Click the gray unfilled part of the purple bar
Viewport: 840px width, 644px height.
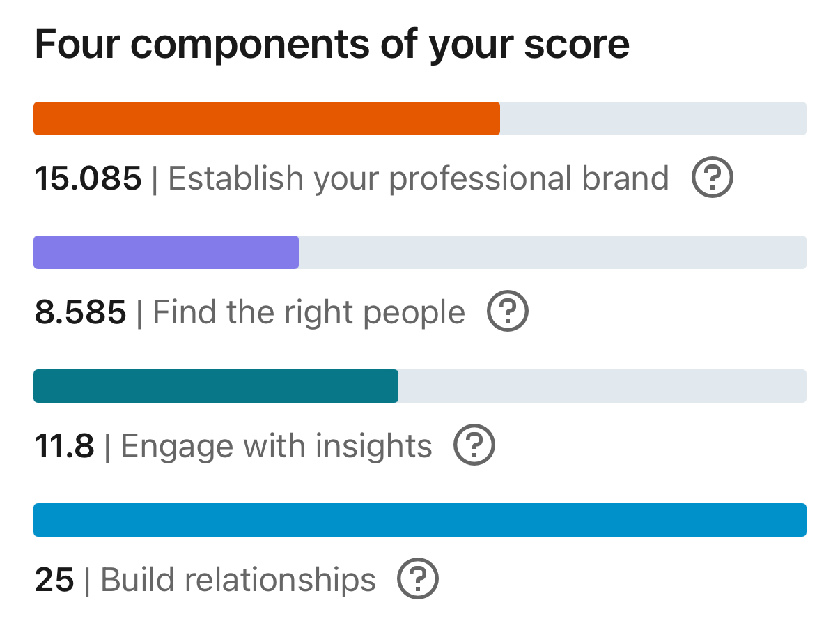click(x=552, y=252)
